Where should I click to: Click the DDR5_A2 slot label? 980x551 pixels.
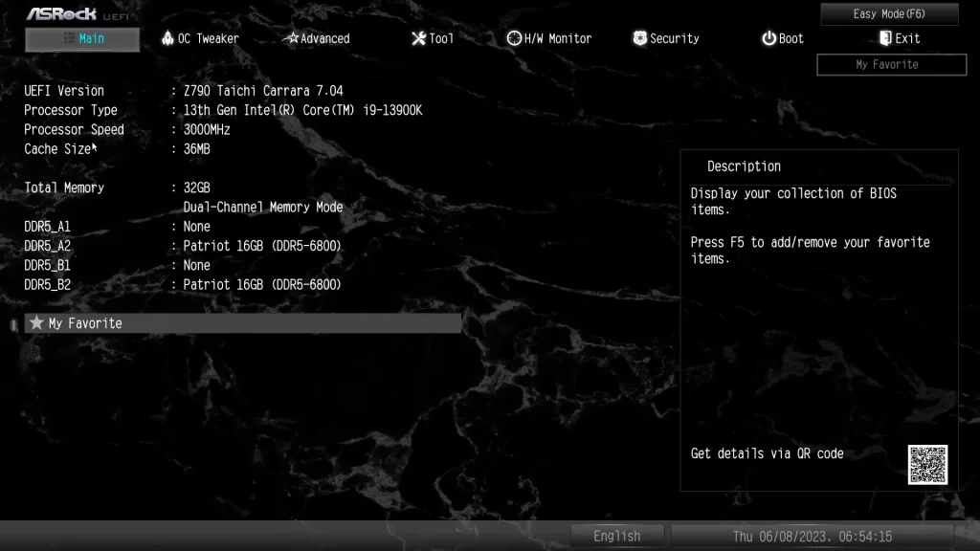(x=47, y=246)
